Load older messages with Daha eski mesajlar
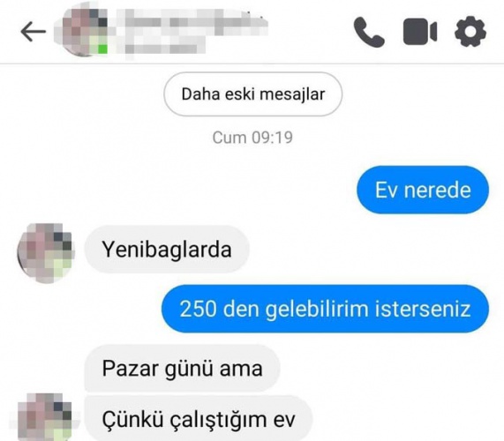Viewport: 504px width, 441px height. point(253,94)
